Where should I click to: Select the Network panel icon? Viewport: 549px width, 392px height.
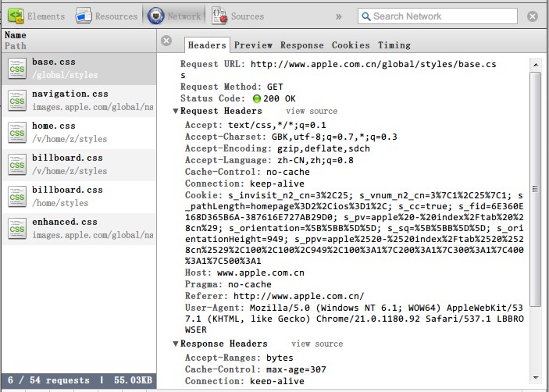[x=156, y=16]
